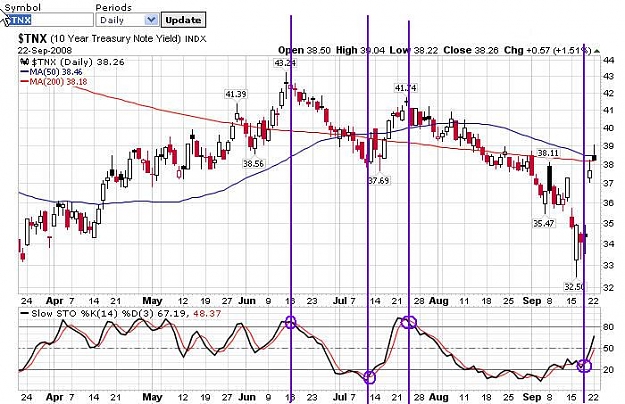Click the Symbol field label
This screenshot has width=625, height=404.
[x=22, y=8]
